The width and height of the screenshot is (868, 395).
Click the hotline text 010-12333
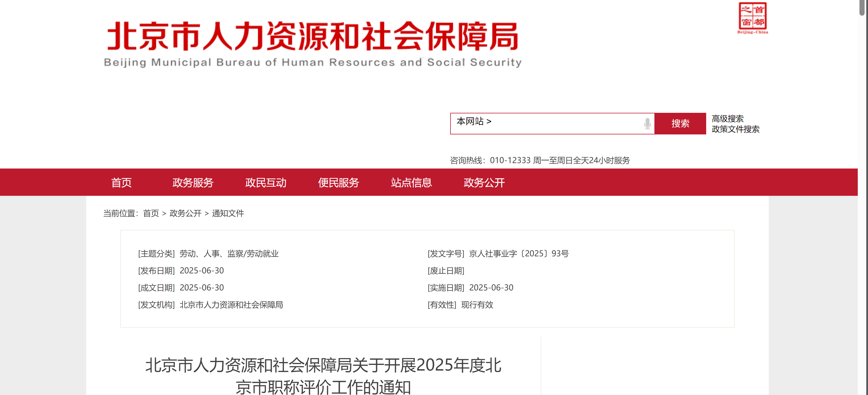click(x=510, y=160)
